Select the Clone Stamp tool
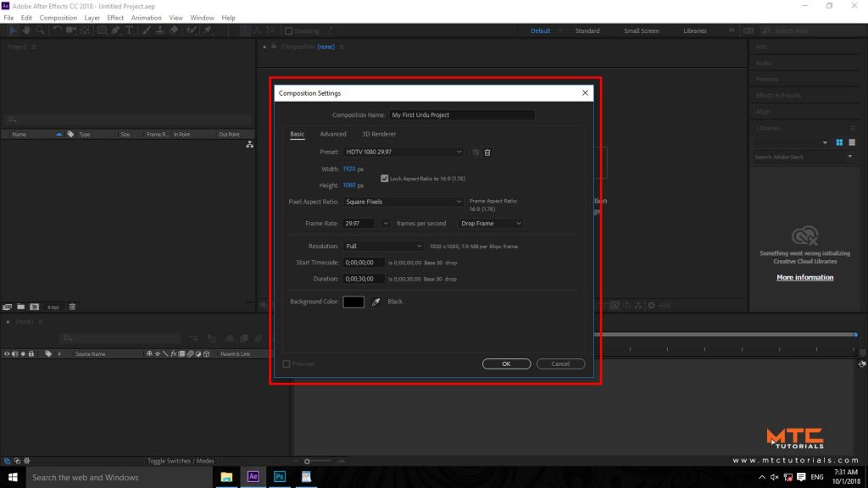Viewport: 868px width, 488px height. point(160,30)
